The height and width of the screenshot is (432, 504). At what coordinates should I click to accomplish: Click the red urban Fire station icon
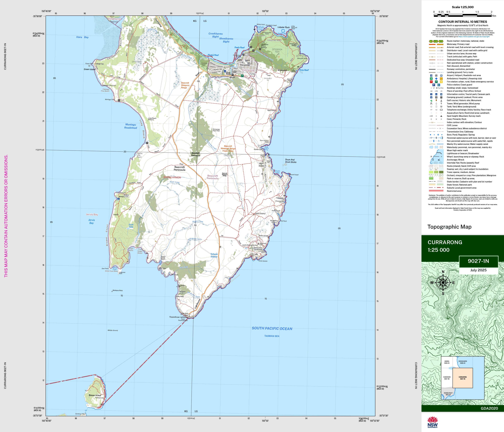click(431, 82)
